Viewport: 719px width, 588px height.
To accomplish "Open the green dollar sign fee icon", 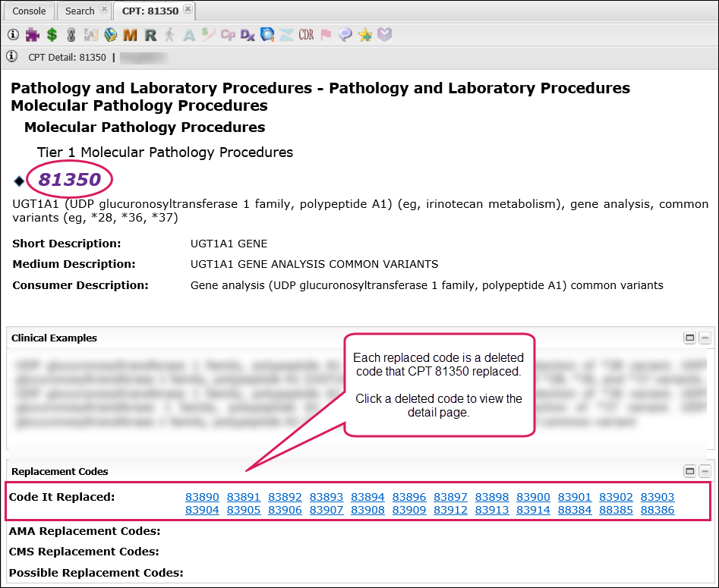I will [52, 34].
